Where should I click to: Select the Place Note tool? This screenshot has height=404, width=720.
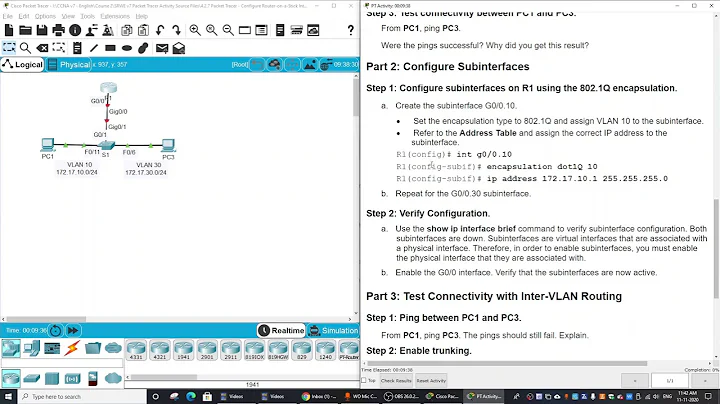(x=77, y=48)
